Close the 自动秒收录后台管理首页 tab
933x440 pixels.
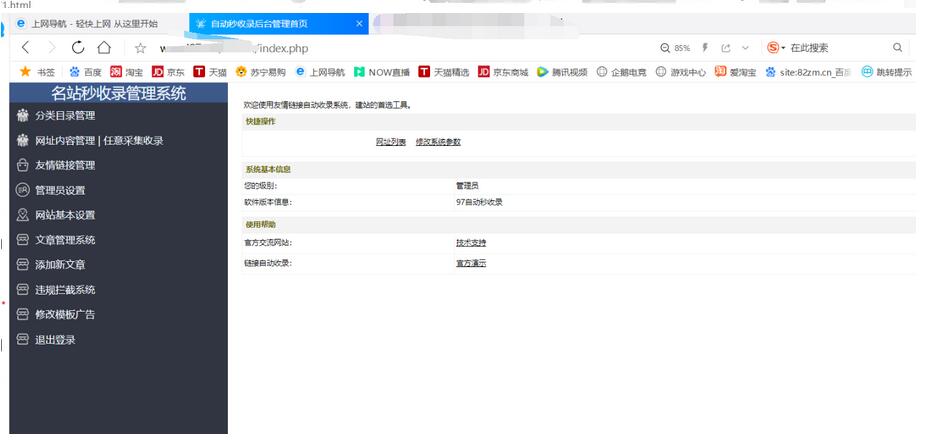point(359,24)
